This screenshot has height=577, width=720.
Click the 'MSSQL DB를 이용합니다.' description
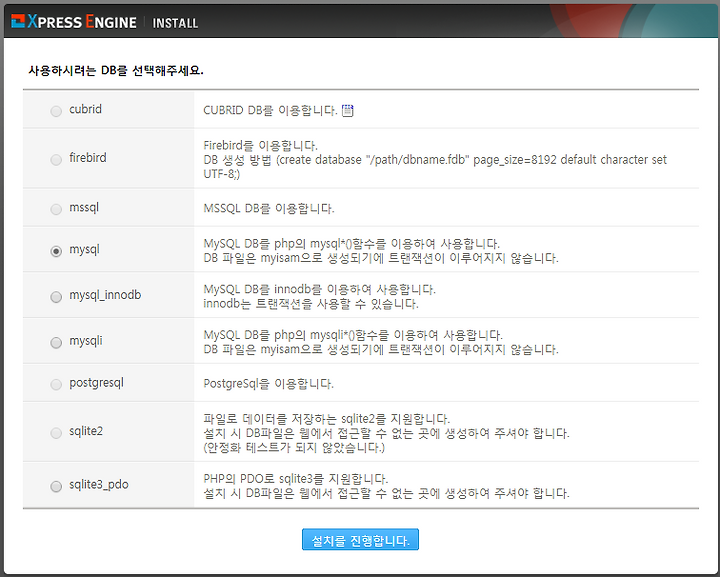tap(269, 208)
